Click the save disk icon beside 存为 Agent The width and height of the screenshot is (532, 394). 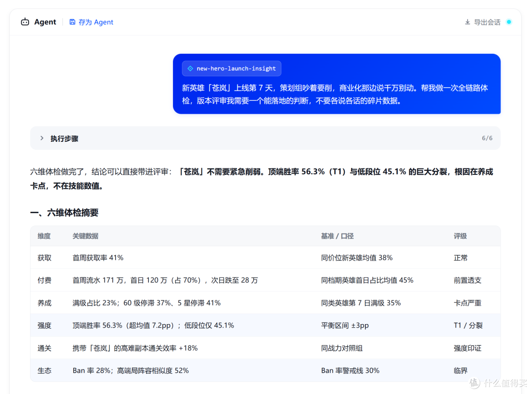72,22
